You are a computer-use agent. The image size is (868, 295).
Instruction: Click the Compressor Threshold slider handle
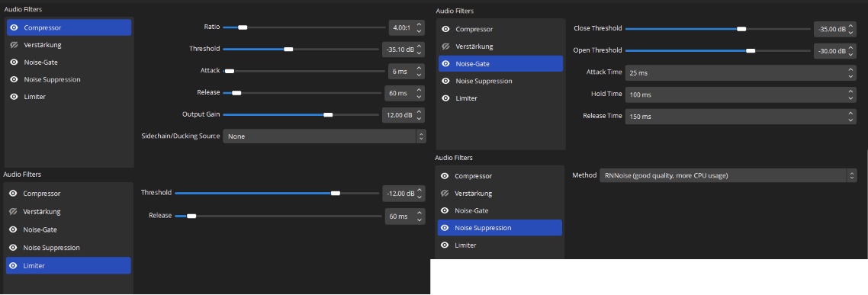click(x=288, y=50)
